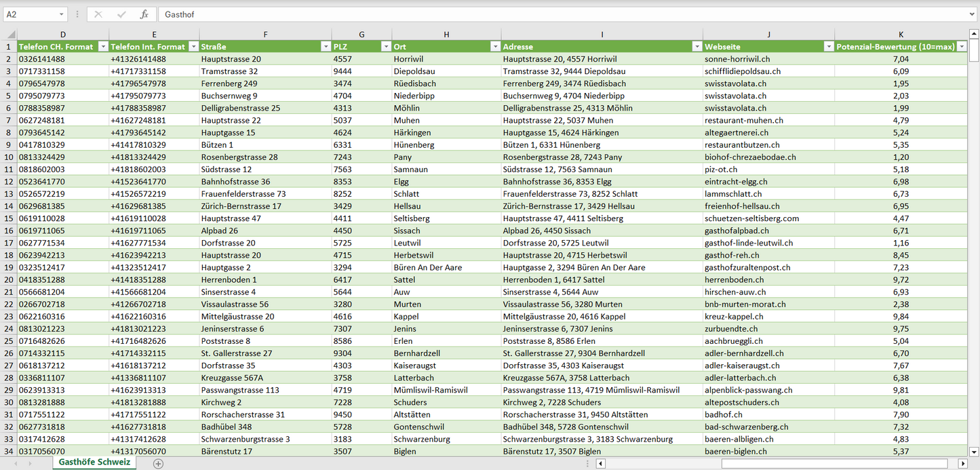This screenshot has width=980, height=470.
Task: Expand the Name Box dropdown arrow
Action: click(62, 14)
